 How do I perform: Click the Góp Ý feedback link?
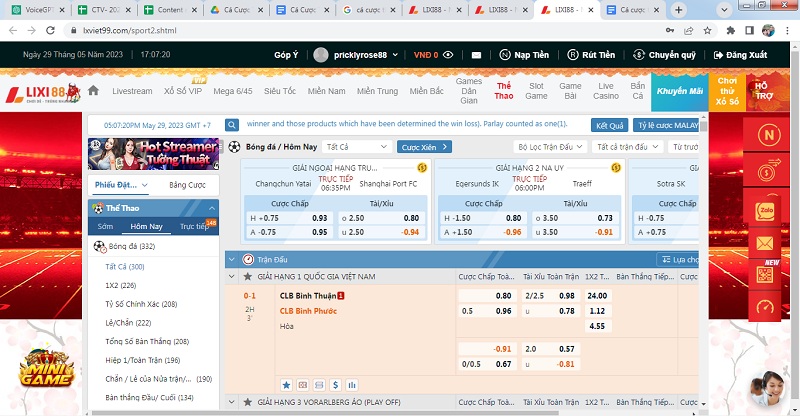(x=286, y=55)
